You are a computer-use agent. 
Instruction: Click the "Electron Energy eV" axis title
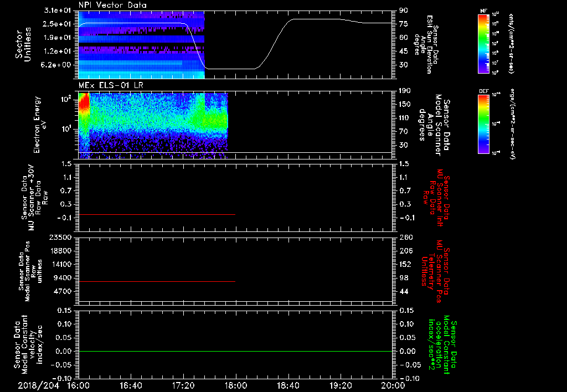[x=40, y=125]
